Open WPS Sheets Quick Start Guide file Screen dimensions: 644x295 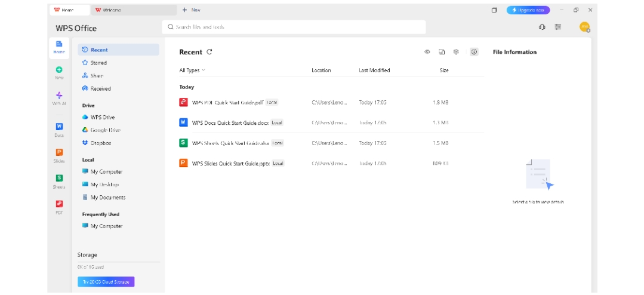click(x=230, y=143)
